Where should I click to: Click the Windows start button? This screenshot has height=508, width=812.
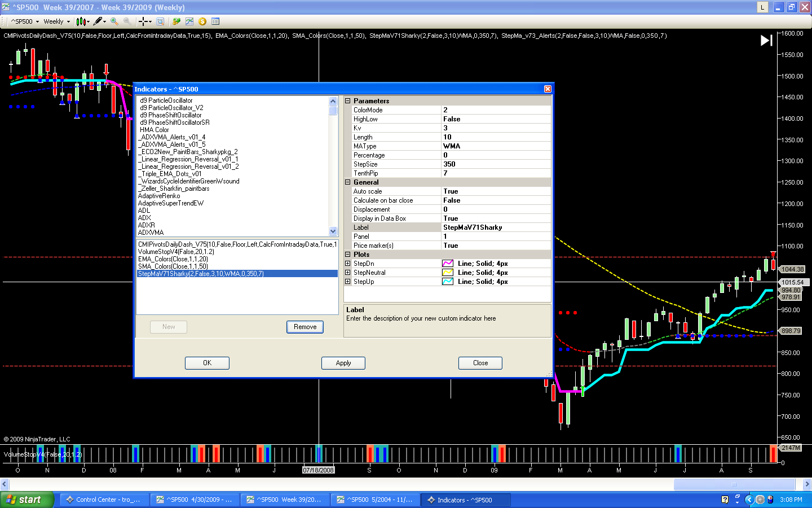coord(27,500)
